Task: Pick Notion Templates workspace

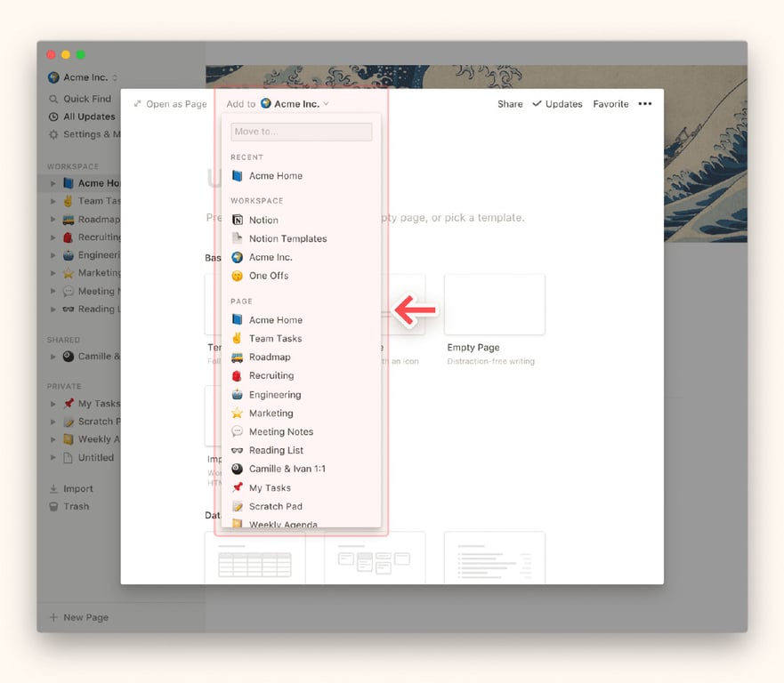Action: coord(301,238)
